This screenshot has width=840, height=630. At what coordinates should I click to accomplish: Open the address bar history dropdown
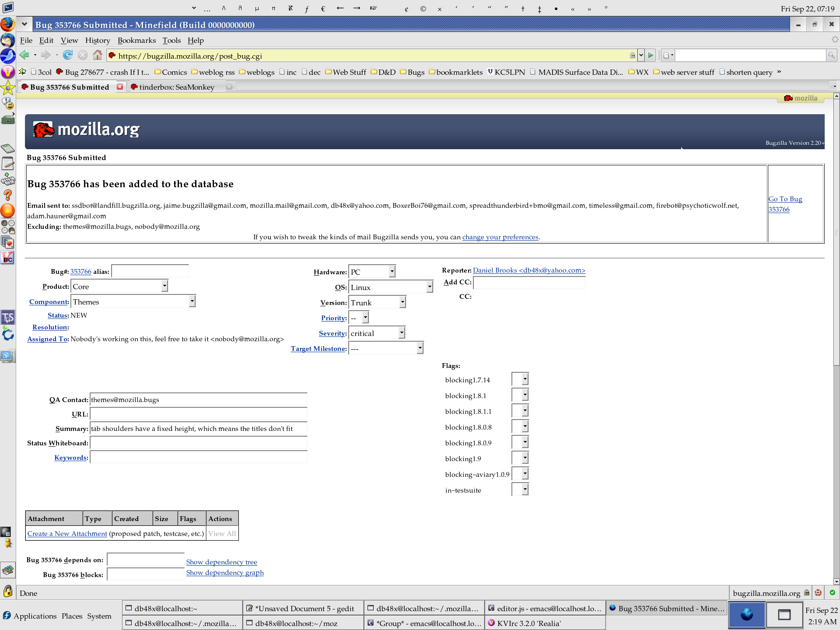coord(641,55)
